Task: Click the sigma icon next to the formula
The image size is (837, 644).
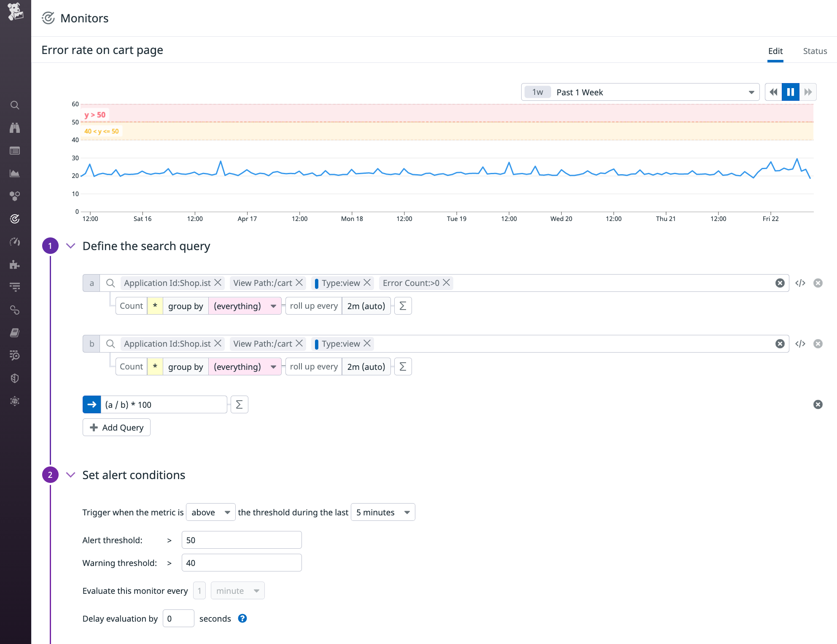Action: point(239,404)
